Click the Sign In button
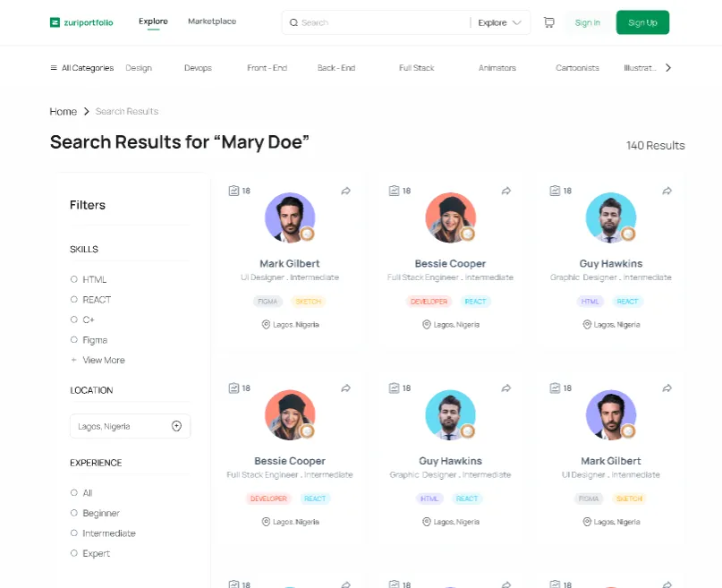The width and height of the screenshot is (722, 588). coord(588,22)
